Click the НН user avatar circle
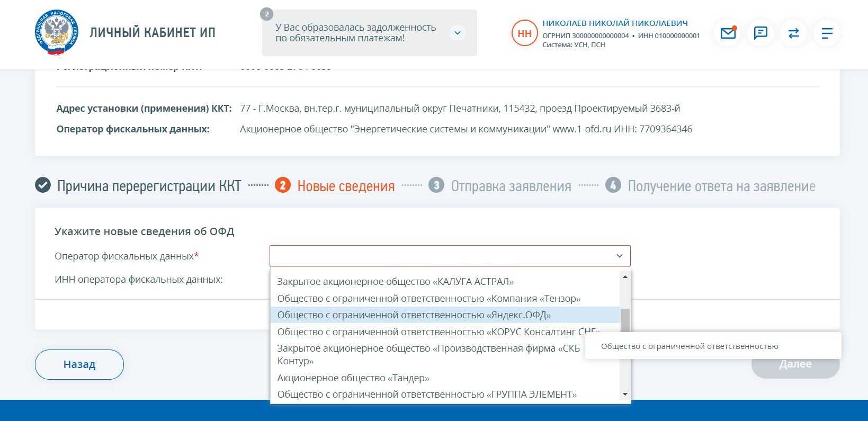This screenshot has width=868, height=421. click(x=524, y=33)
